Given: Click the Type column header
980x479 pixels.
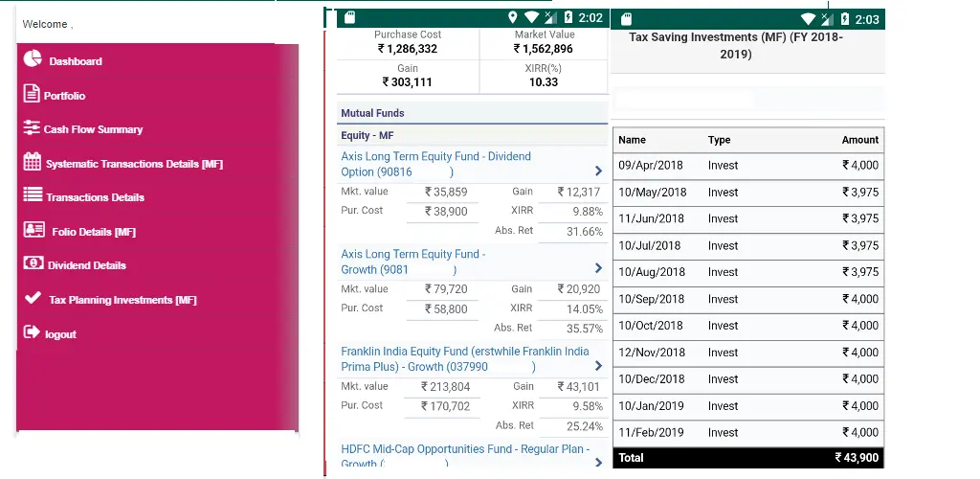Looking at the screenshot, I should 720,140.
